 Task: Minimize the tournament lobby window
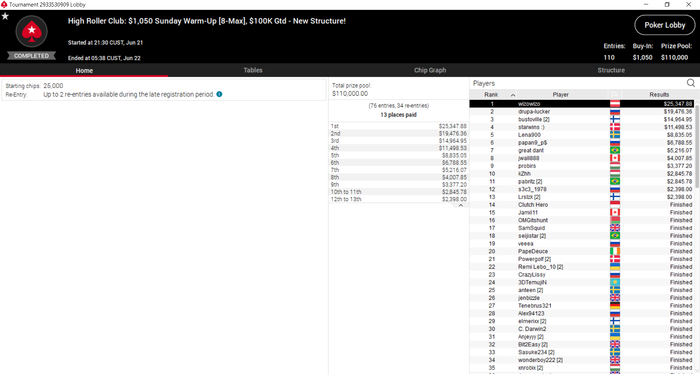(x=646, y=4)
